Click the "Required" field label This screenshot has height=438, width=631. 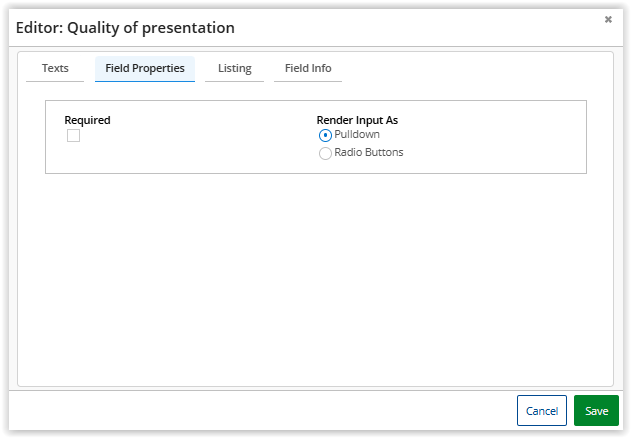pyautogui.click(x=87, y=120)
